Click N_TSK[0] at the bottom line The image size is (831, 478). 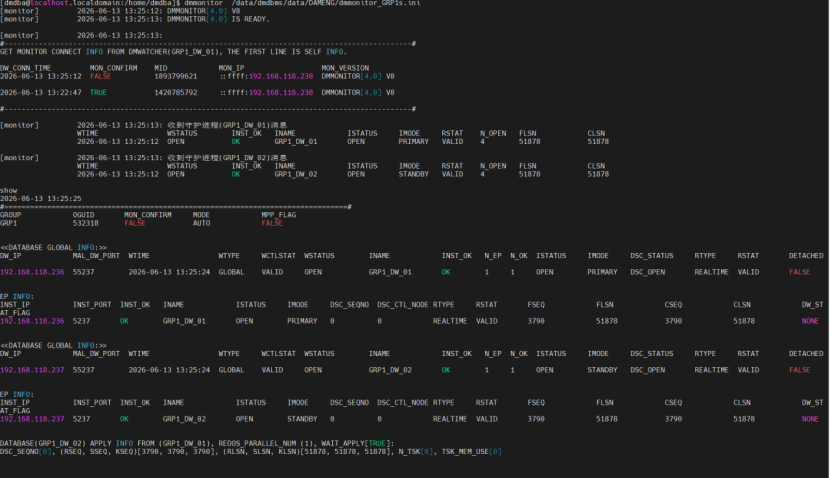pos(416,452)
